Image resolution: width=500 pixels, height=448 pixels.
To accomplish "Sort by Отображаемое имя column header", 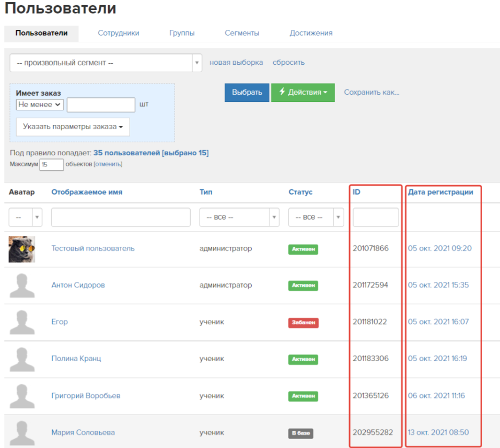I will pyautogui.click(x=87, y=192).
